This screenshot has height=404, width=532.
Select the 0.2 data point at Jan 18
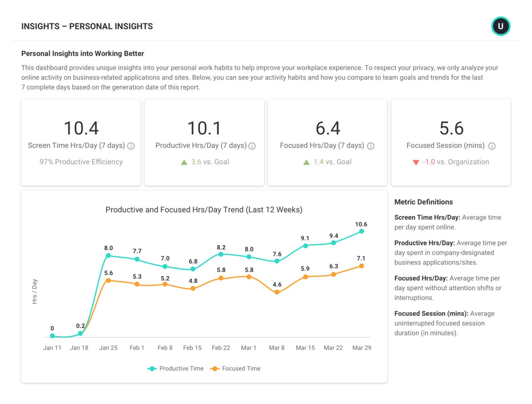[80, 333]
